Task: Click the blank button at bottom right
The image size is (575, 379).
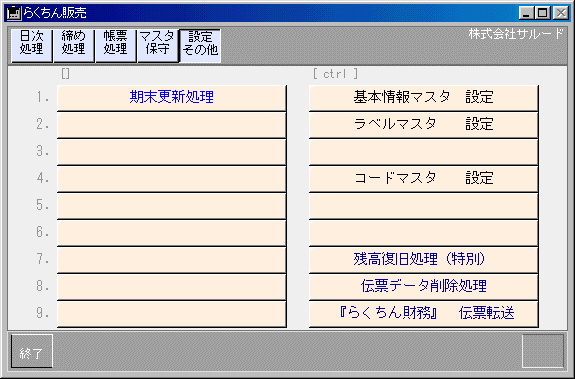Action: [543, 351]
